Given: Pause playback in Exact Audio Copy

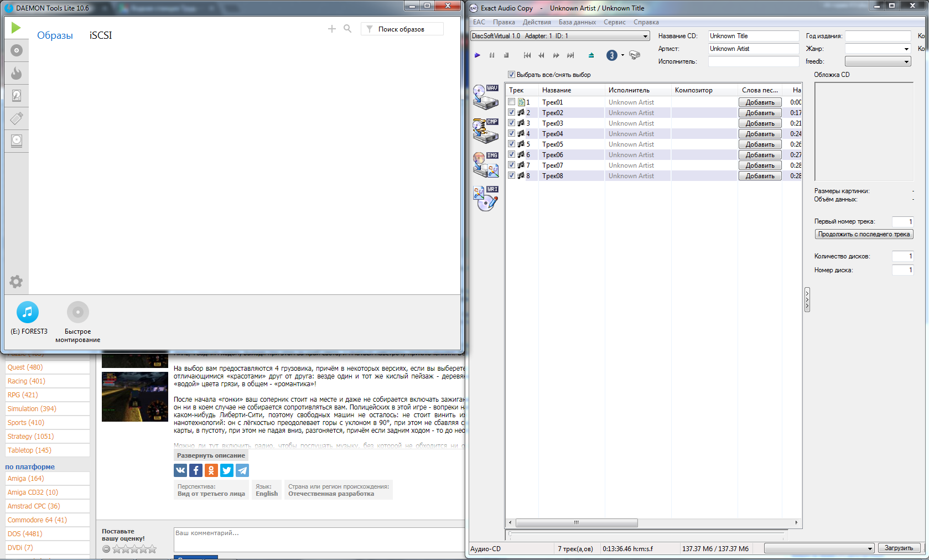Looking at the screenshot, I should 492,55.
